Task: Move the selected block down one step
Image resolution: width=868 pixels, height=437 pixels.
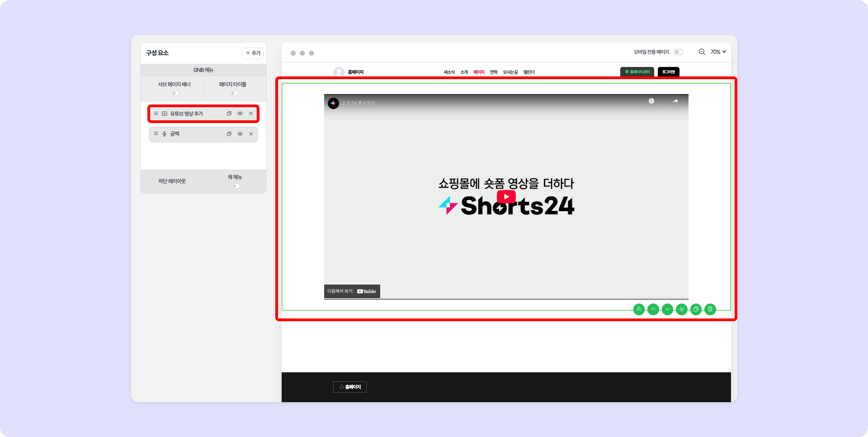Action: click(x=667, y=309)
